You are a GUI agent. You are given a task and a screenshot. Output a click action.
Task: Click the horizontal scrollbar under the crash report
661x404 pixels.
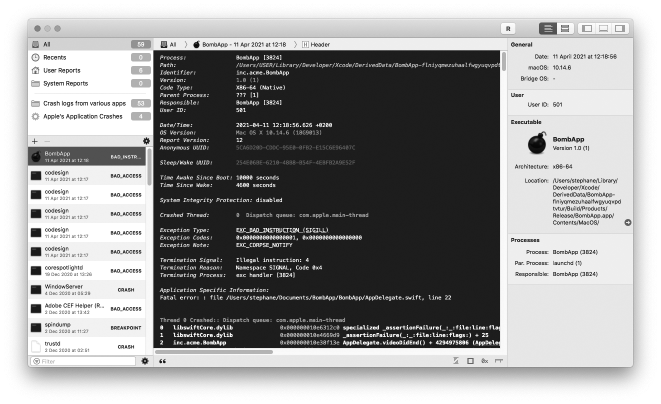(215, 352)
